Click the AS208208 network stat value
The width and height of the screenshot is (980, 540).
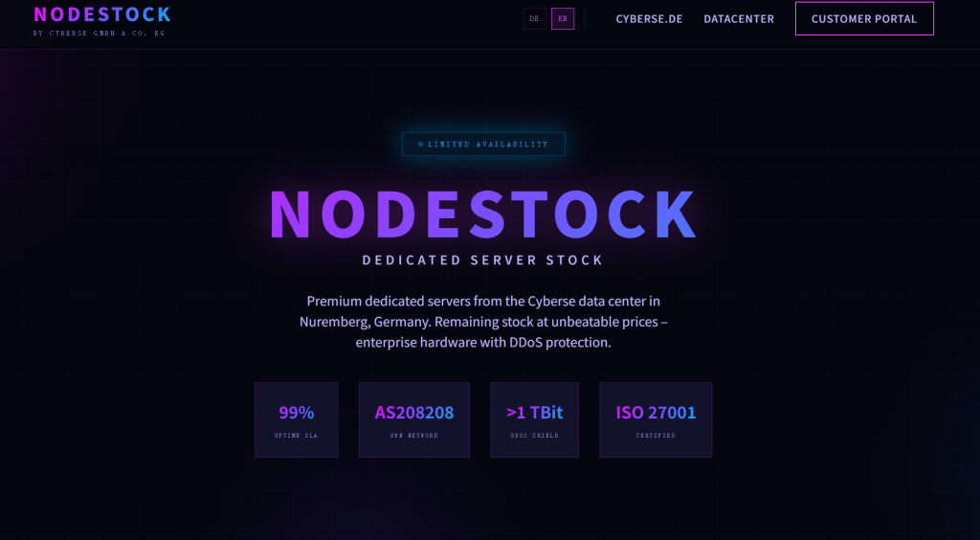pos(414,413)
